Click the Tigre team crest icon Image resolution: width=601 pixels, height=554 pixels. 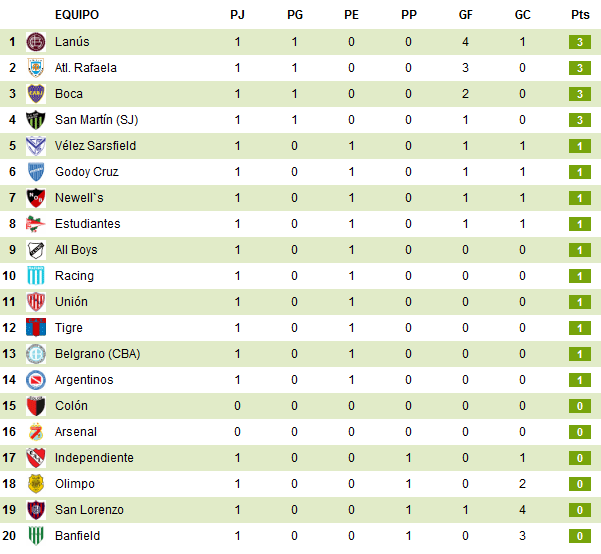pyautogui.click(x=36, y=328)
